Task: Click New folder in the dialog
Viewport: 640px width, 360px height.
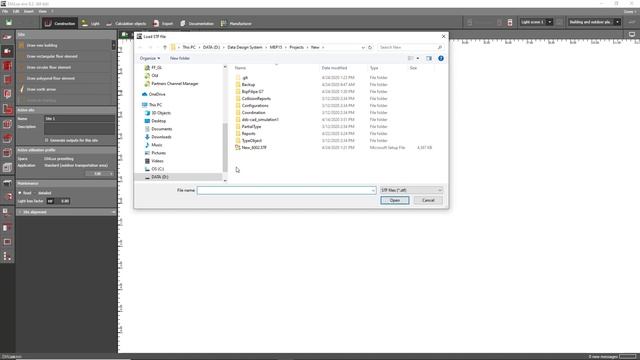Action: coord(180,58)
